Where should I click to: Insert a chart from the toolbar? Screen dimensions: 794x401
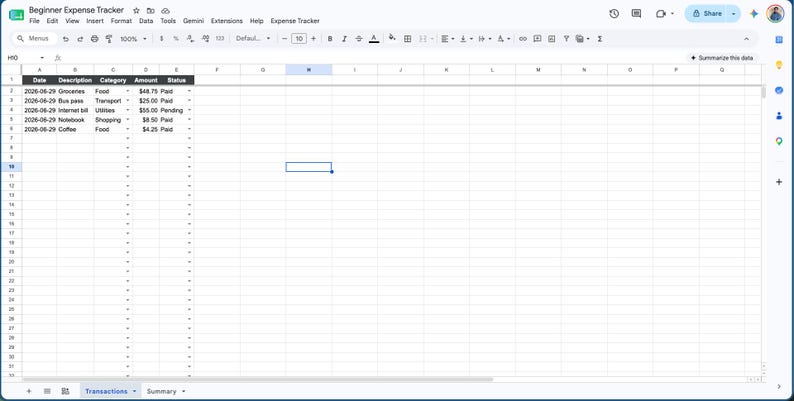click(x=551, y=38)
